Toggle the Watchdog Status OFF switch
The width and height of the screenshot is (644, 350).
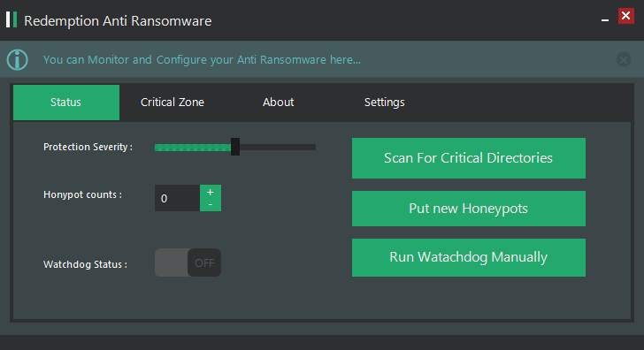(188, 262)
